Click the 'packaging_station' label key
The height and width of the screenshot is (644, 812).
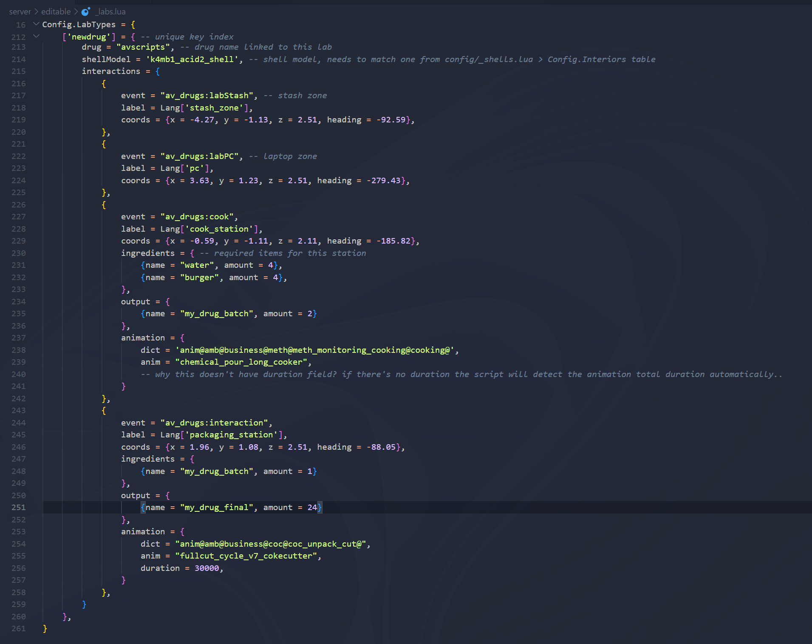click(x=231, y=435)
